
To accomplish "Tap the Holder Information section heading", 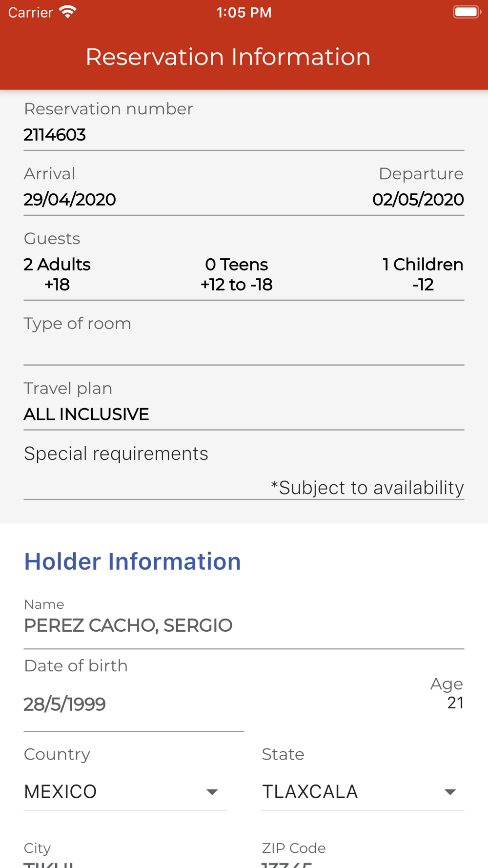I will click(132, 561).
